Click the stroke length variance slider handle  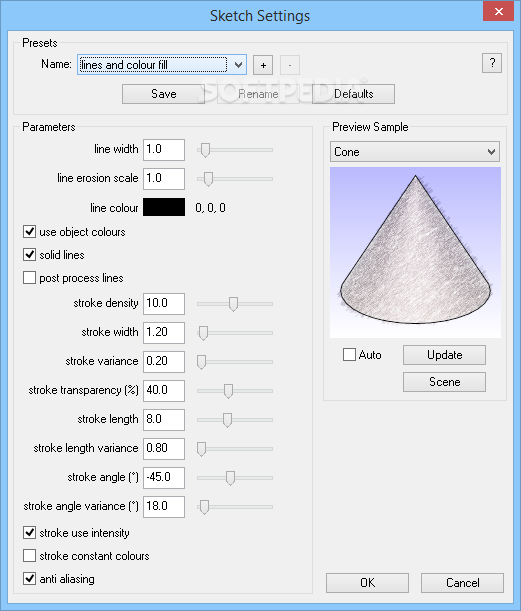coord(201,449)
